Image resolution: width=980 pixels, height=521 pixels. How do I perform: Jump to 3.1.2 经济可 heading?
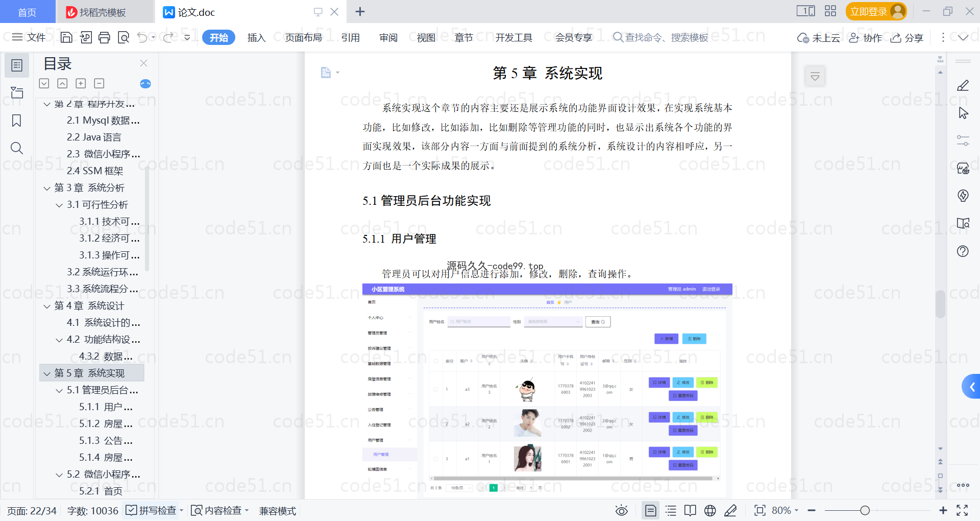coord(109,239)
